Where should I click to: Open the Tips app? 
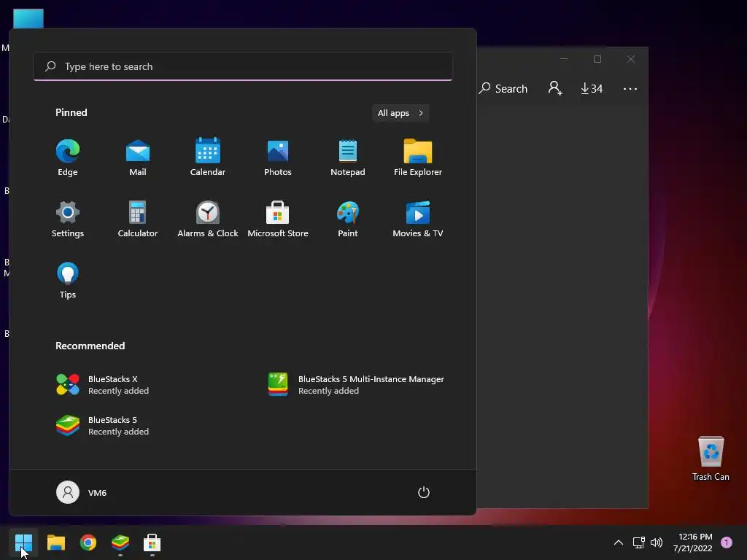pos(68,281)
